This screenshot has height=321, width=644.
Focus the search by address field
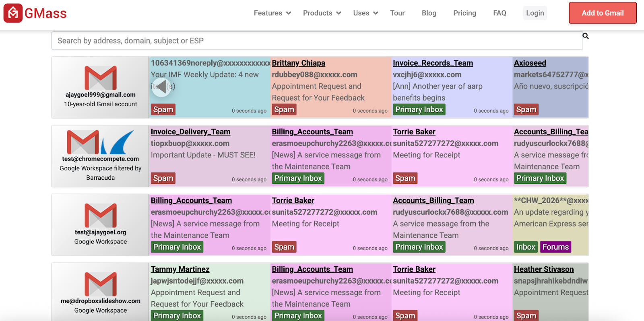[x=317, y=41]
